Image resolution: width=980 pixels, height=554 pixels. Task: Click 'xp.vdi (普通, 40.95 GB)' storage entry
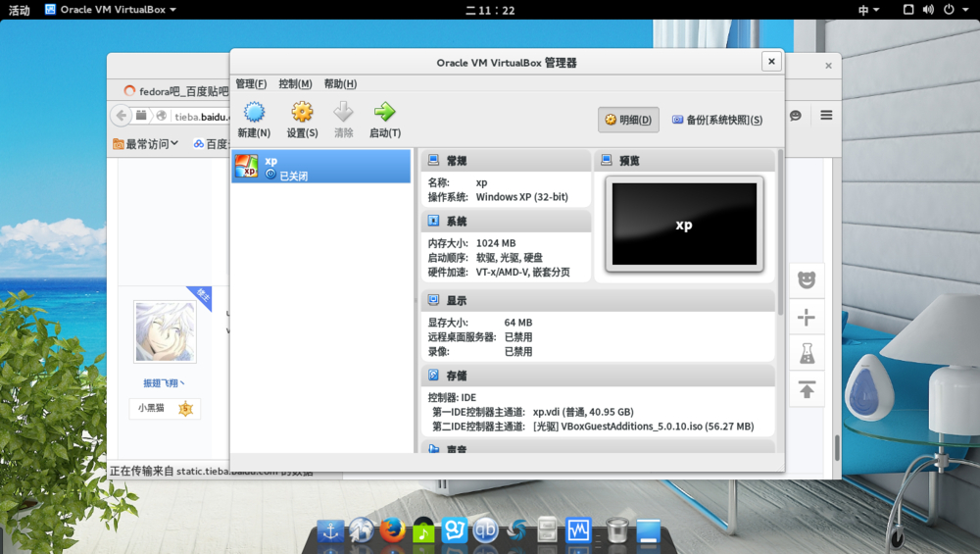[x=583, y=412]
